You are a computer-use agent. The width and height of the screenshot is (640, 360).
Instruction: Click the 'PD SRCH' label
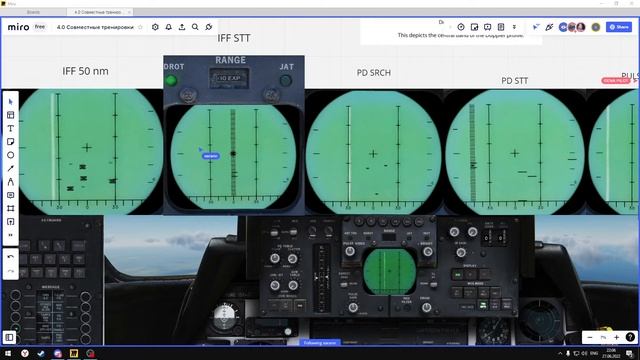(373, 73)
